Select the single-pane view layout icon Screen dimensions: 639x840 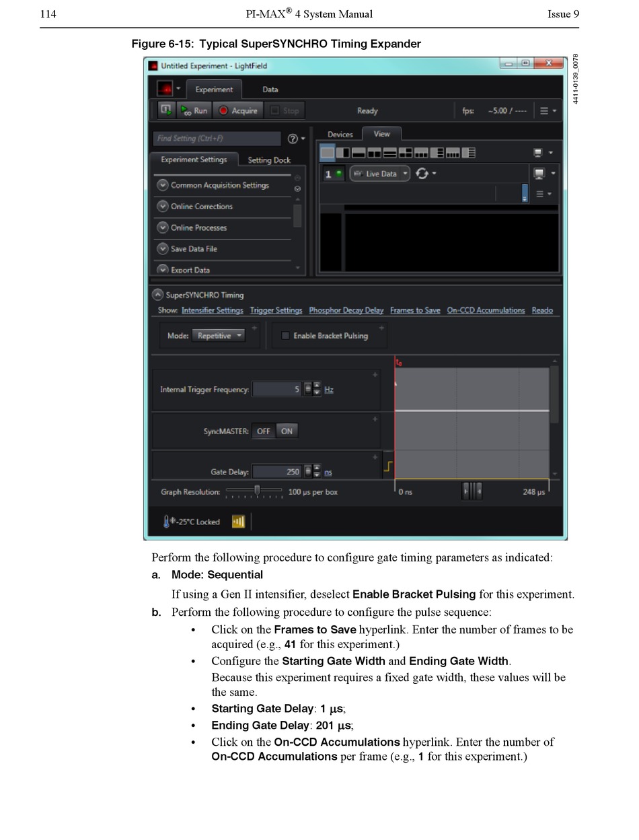327,153
